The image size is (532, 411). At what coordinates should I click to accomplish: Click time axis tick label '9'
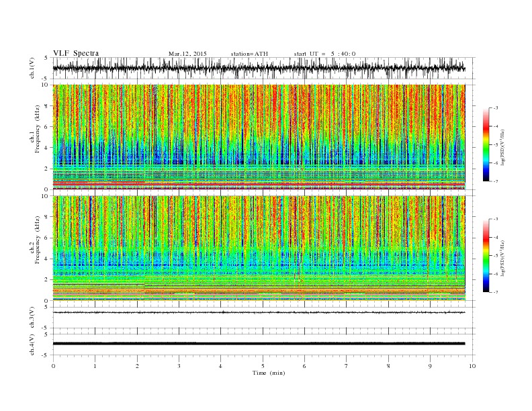[x=430, y=366]
